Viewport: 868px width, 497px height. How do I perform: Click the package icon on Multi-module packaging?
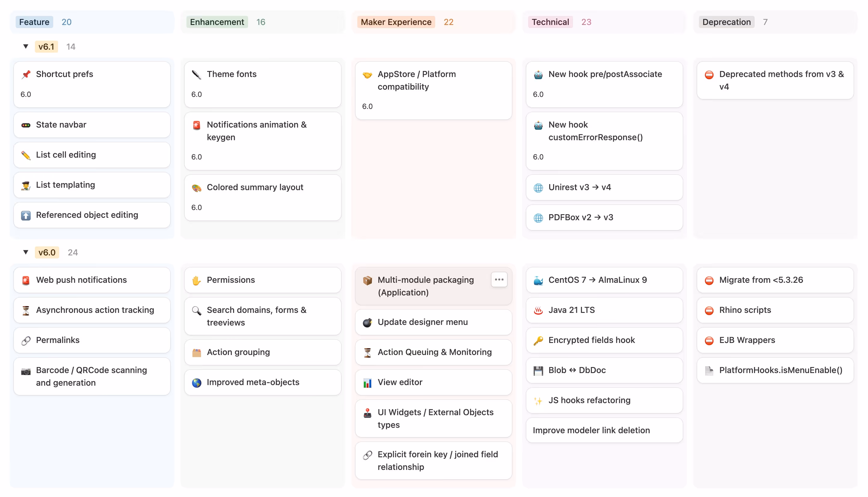[x=368, y=281]
